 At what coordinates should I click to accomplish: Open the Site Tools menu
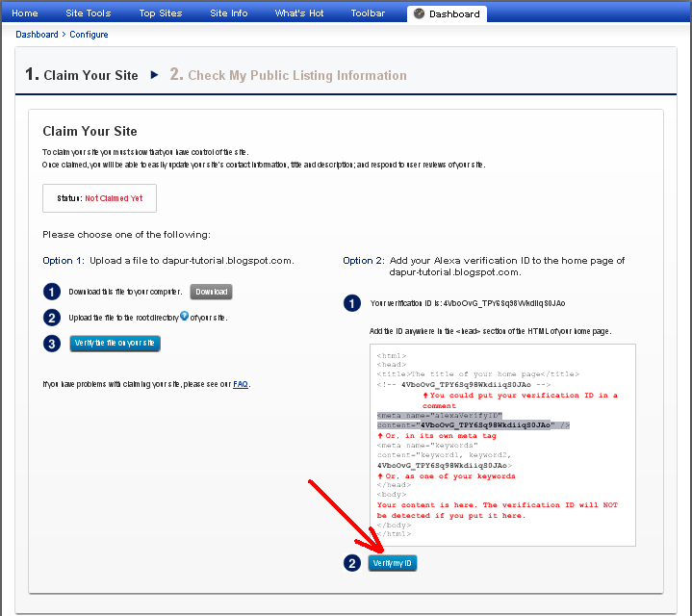89,13
